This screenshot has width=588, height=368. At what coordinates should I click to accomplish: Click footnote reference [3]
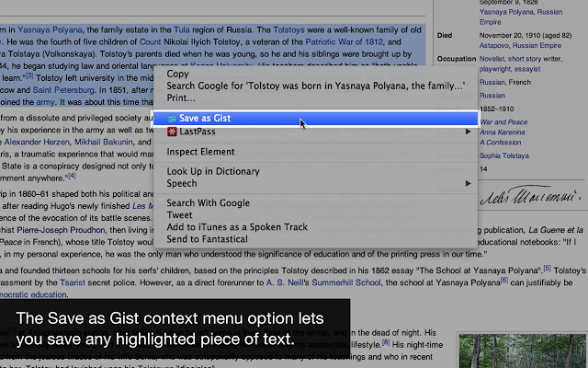29,76
